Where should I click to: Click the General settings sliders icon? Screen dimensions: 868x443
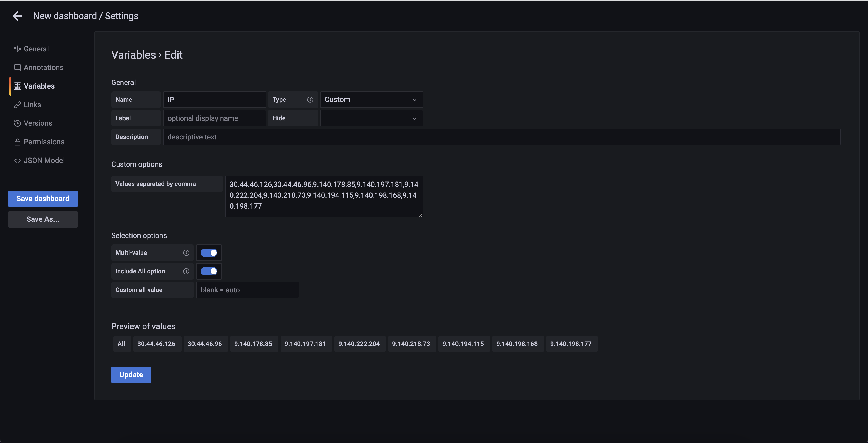point(18,49)
